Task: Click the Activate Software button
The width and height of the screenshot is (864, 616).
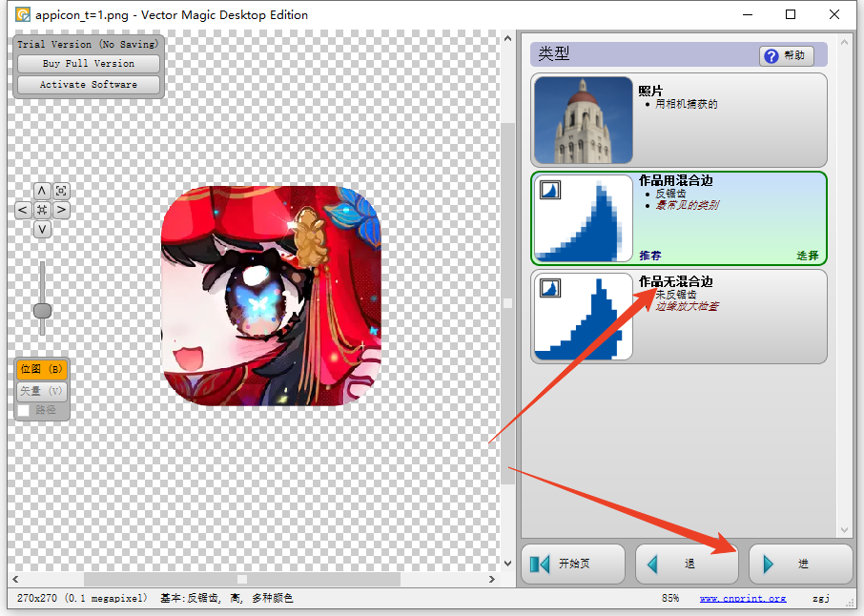Action: pyautogui.click(x=89, y=85)
